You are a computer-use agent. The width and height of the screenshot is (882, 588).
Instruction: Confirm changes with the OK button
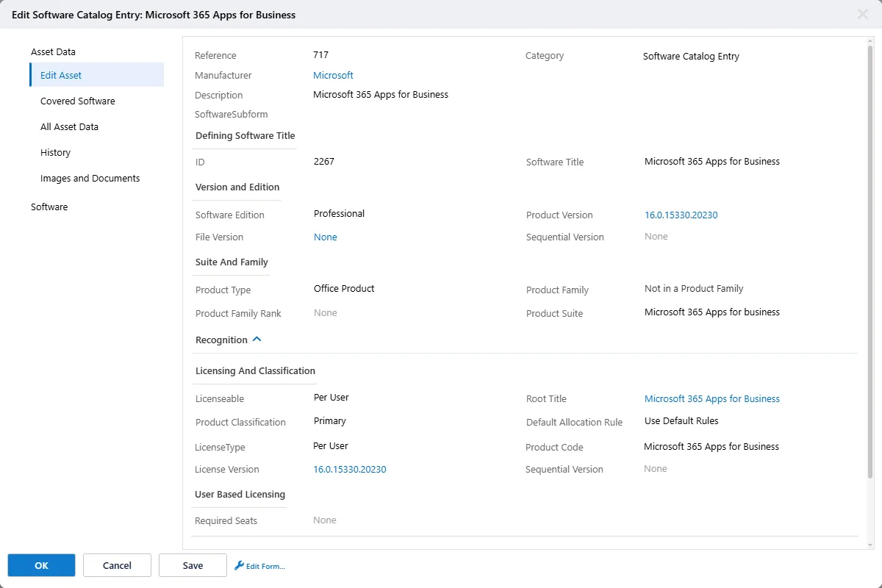tap(41, 565)
